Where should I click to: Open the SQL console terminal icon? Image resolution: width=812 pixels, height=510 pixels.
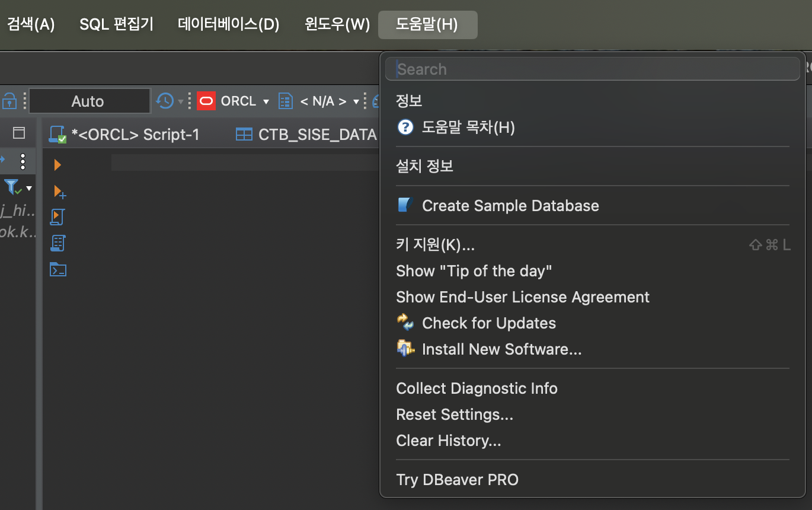coord(58,270)
